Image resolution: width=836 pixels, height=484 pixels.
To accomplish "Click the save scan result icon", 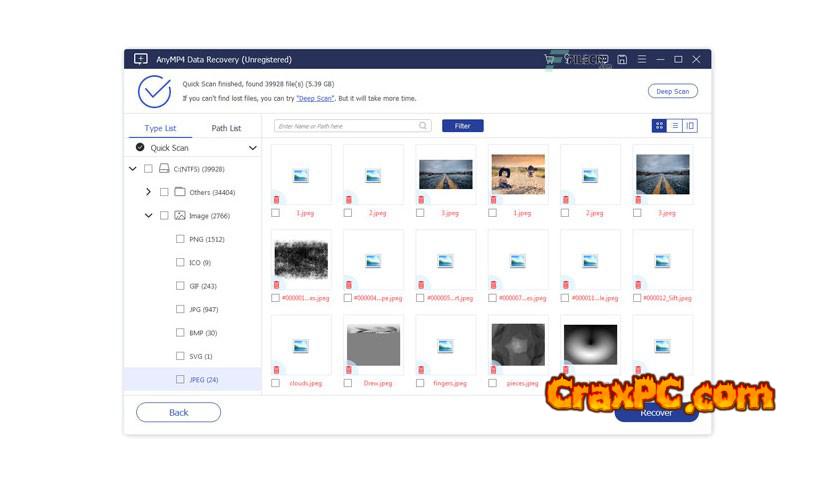I will (x=622, y=60).
